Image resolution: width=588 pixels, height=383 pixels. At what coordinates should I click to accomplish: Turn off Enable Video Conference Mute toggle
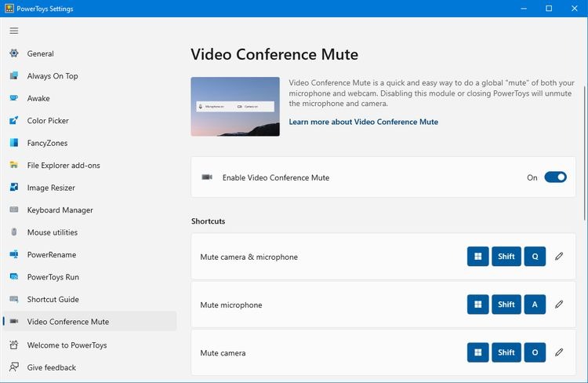point(555,177)
